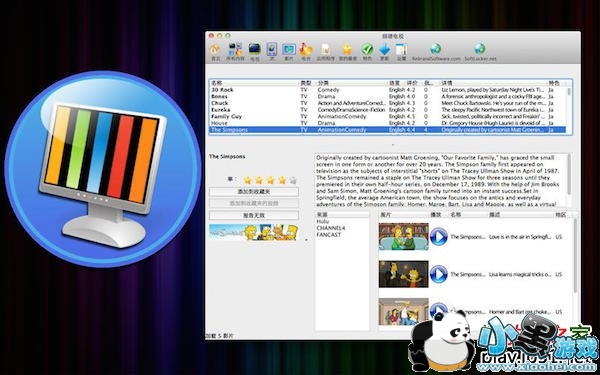Screen dimensions: 600x375
Task: Open the couch scene episode thumbnail
Action: point(403,236)
